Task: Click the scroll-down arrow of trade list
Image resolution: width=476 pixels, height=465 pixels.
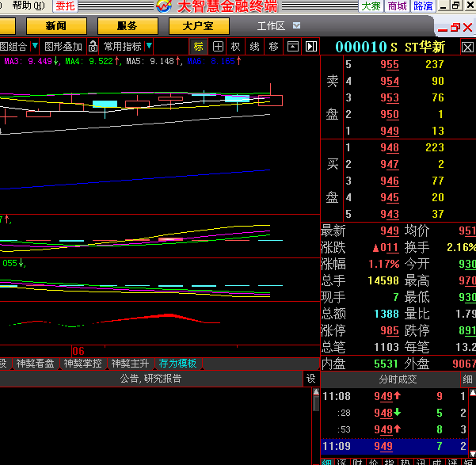Action: [473, 454]
